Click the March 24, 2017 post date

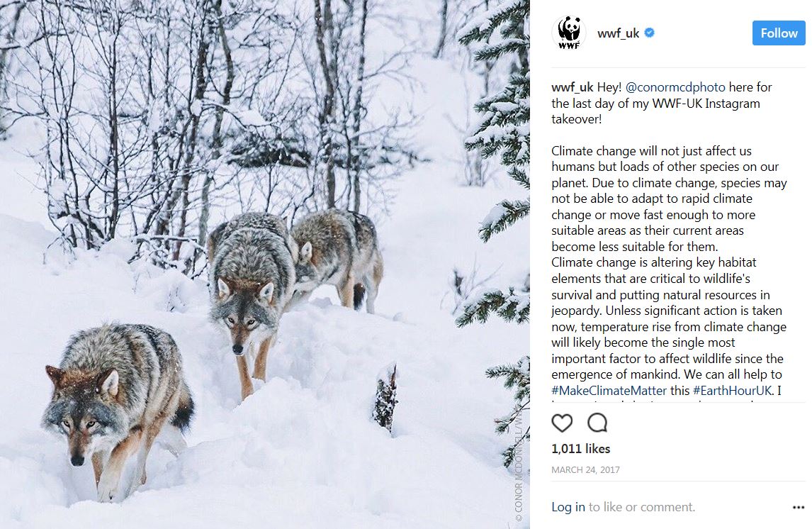[585, 470]
